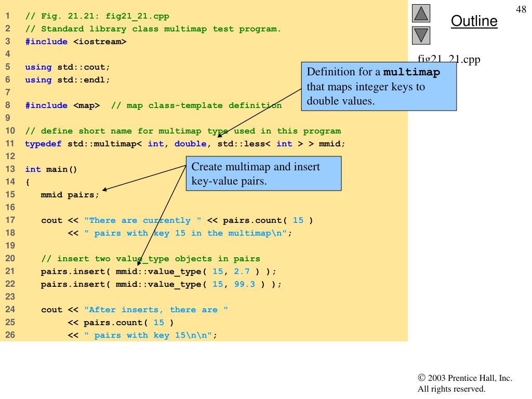Click the typedef keyword on line 11
Screen dimensions: 532x399
click(x=43, y=143)
